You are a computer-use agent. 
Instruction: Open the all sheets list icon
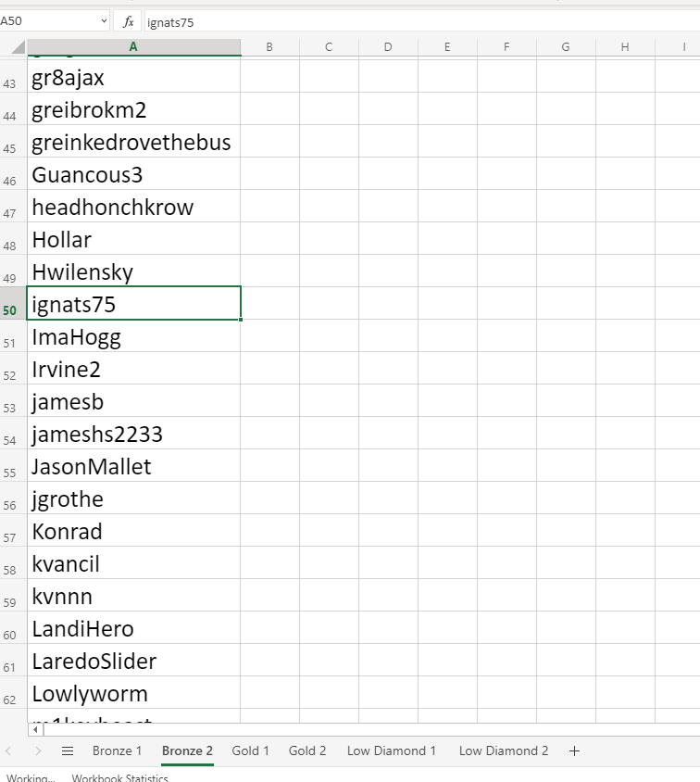[x=67, y=750]
